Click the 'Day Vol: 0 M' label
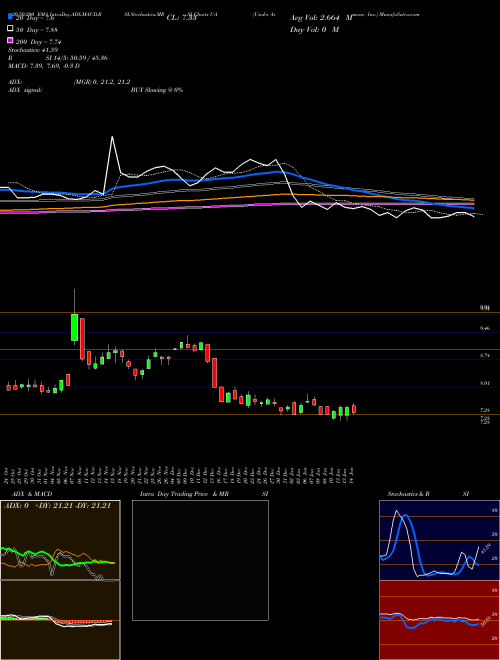The width and height of the screenshot is (500, 660). (x=314, y=29)
